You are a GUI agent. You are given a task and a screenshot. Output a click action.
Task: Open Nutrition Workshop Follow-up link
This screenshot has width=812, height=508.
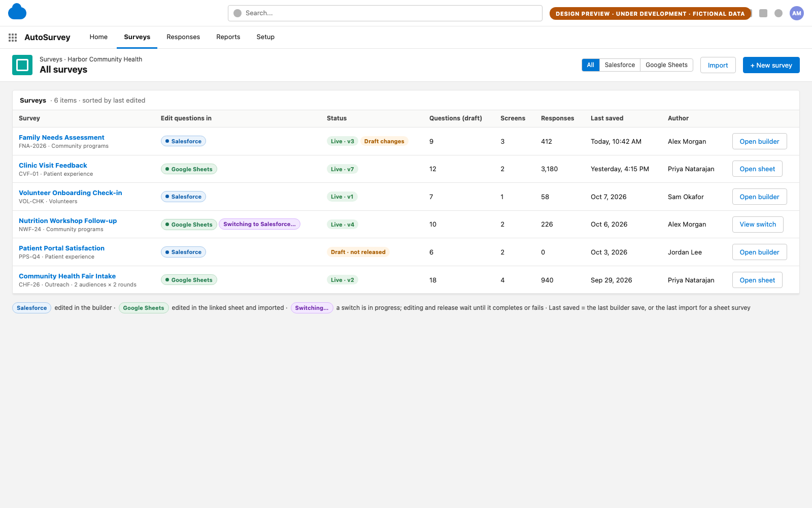click(x=68, y=220)
